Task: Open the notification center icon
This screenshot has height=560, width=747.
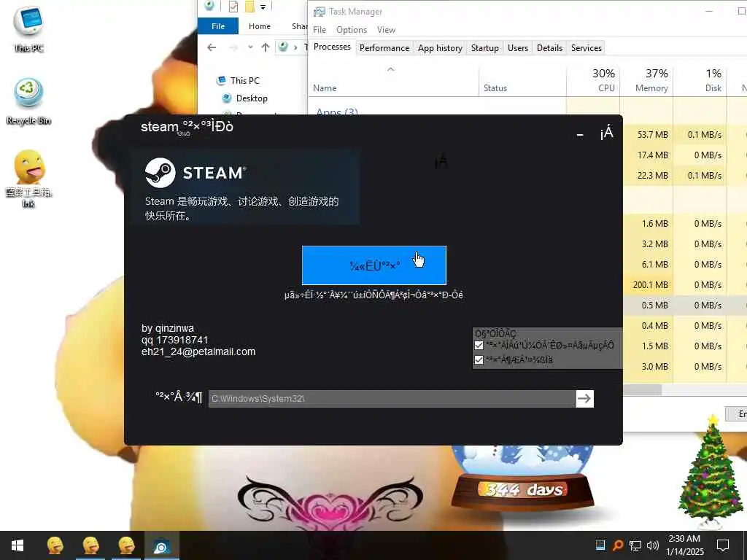Action: 723,545
